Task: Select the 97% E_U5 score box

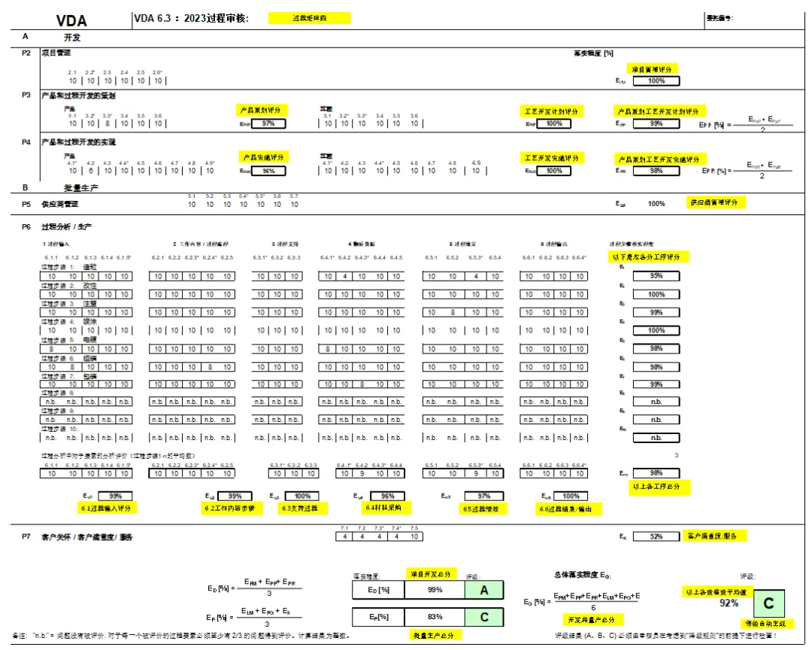Action: point(483,496)
